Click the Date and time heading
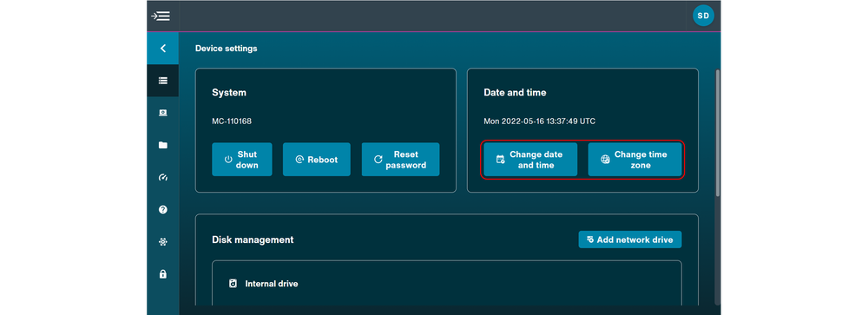The image size is (868, 315). point(515,93)
